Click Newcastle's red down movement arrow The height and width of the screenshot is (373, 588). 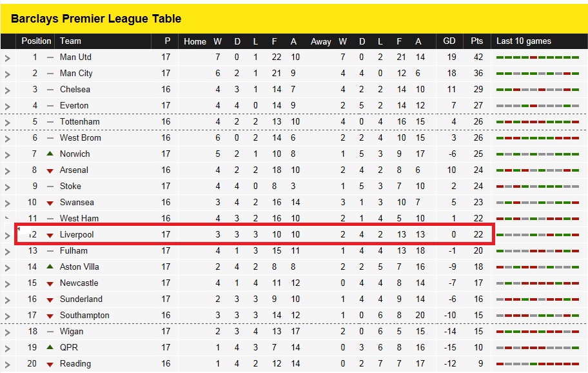pyautogui.click(x=50, y=284)
